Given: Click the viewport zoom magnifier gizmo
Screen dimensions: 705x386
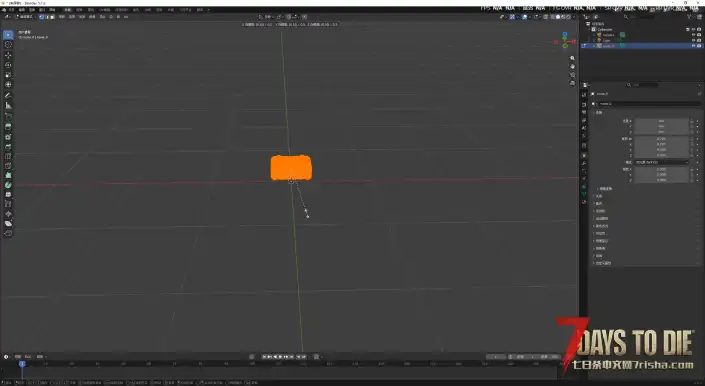Looking at the screenshot, I should tap(572, 58).
